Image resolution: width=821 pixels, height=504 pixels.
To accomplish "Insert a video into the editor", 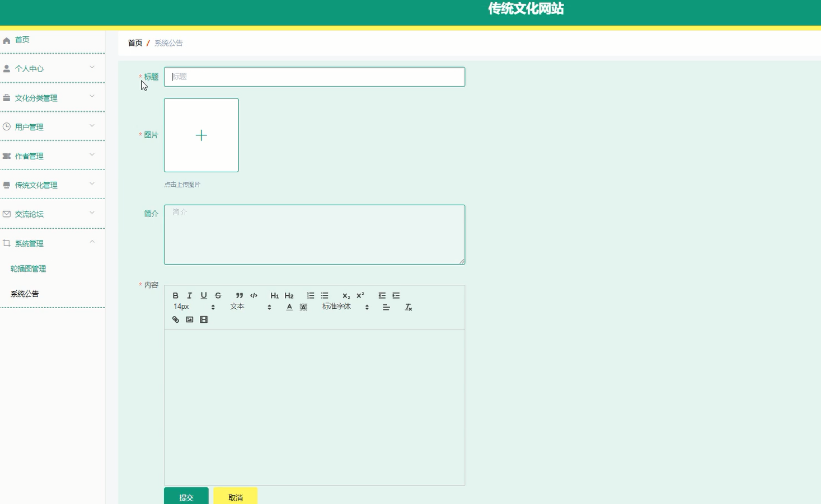I will 204,319.
